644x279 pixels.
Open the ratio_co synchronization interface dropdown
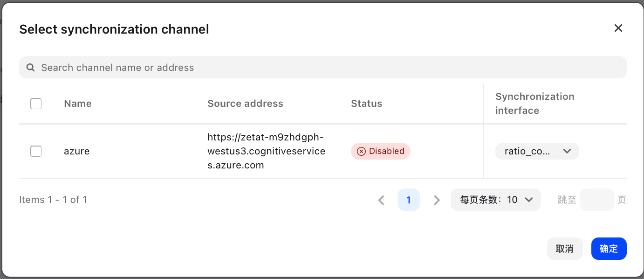coord(537,151)
